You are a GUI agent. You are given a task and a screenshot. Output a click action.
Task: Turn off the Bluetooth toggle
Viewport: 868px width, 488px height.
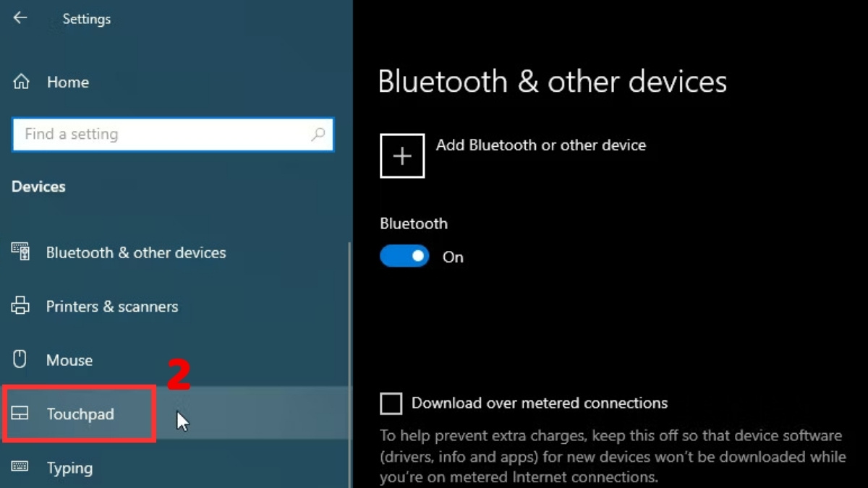(x=404, y=256)
